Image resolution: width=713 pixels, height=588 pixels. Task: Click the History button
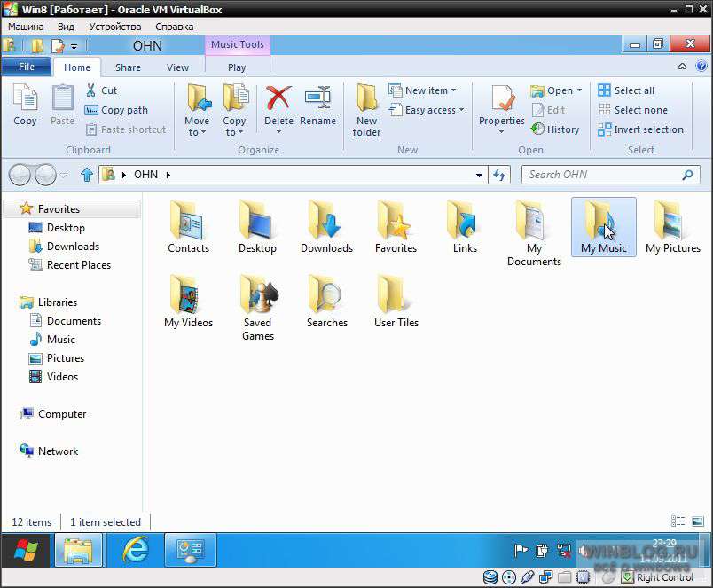pyautogui.click(x=556, y=129)
